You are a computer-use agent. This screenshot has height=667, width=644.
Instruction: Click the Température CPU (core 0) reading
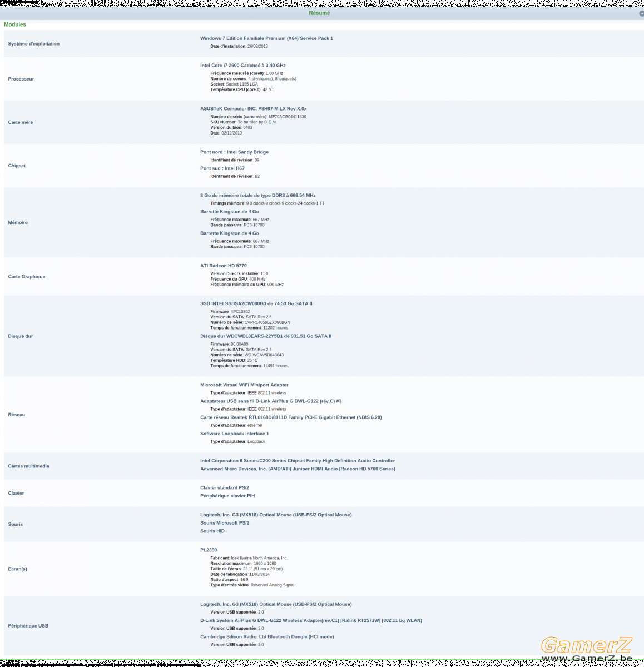pos(241,89)
